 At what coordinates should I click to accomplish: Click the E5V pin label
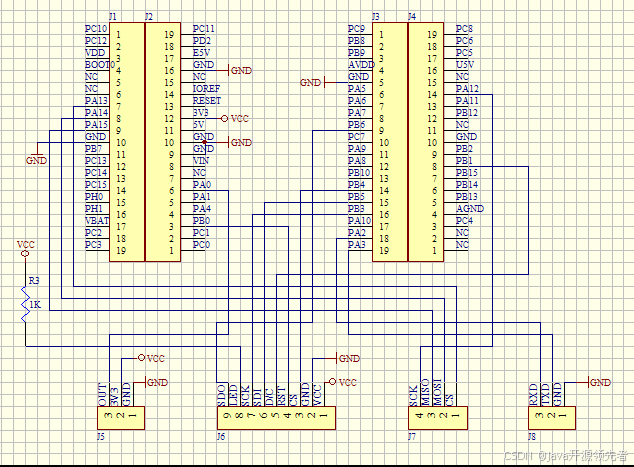[x=201, y=53]
